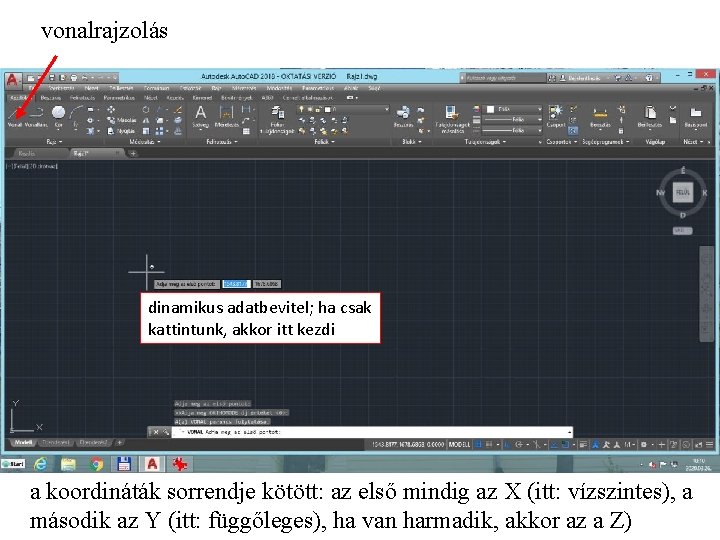Open the Súgó menu
This screenshot has width=720, height=540.
(374, 88)
